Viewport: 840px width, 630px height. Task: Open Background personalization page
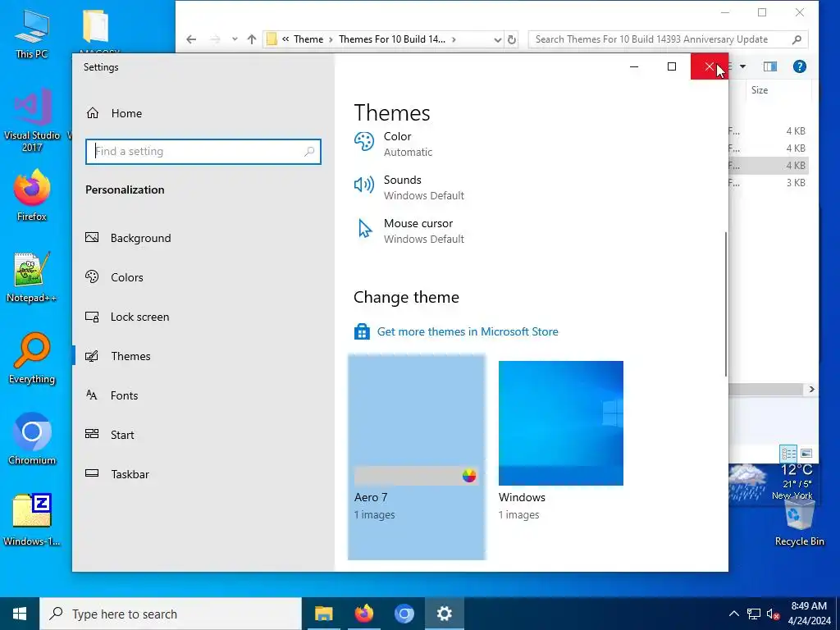pyautogui.click(x=128, y=238)
